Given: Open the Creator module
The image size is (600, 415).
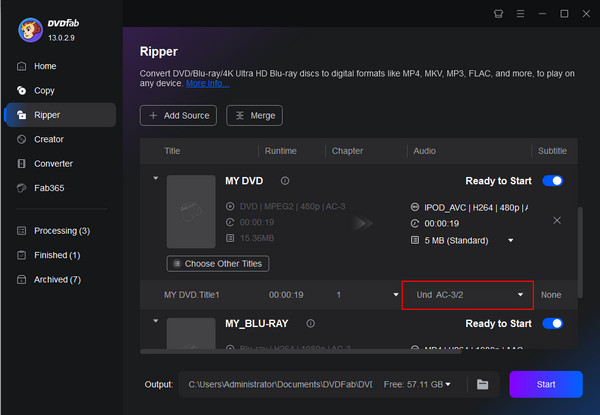Looking at the screenshot, I should 49,139.
